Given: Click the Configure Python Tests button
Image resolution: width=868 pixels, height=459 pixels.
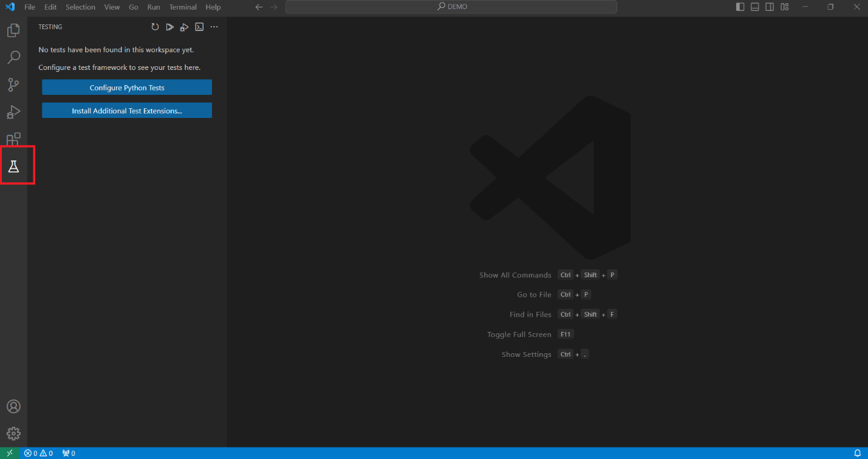Looking at the screenshot, I should pyautogui.click(x=127, y=88).
